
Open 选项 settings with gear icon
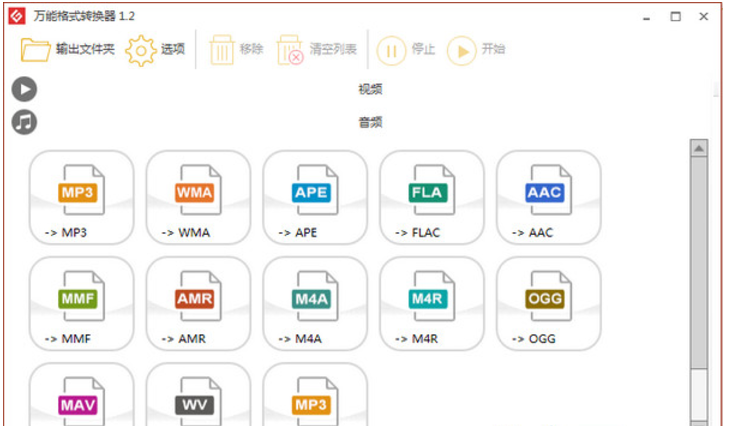(x=156, y=50)
